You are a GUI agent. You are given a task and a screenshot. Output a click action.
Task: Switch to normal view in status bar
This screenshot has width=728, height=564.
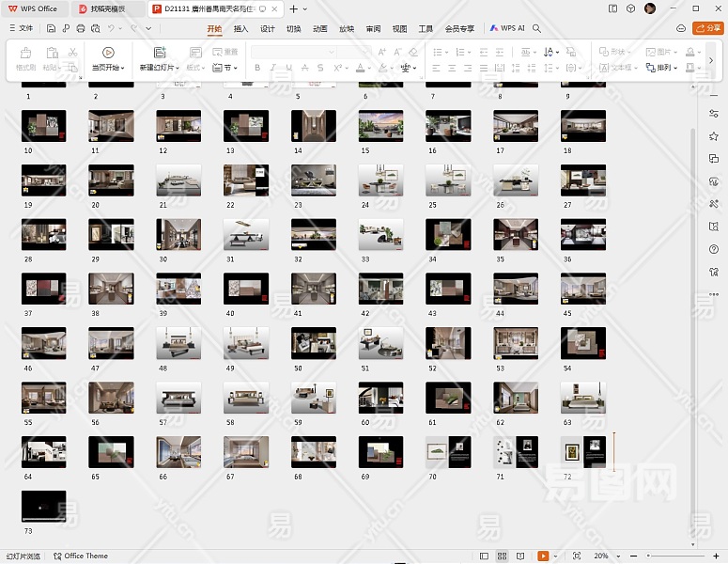pos(484,556)
